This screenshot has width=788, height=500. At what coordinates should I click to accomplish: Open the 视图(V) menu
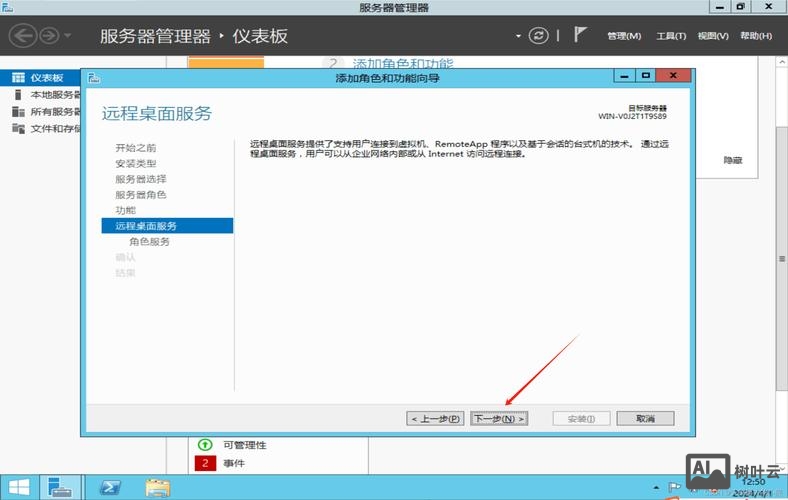click(713, 36)
